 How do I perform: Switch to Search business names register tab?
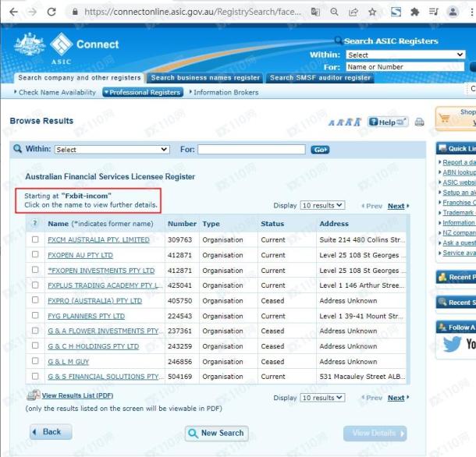[205, 78]
